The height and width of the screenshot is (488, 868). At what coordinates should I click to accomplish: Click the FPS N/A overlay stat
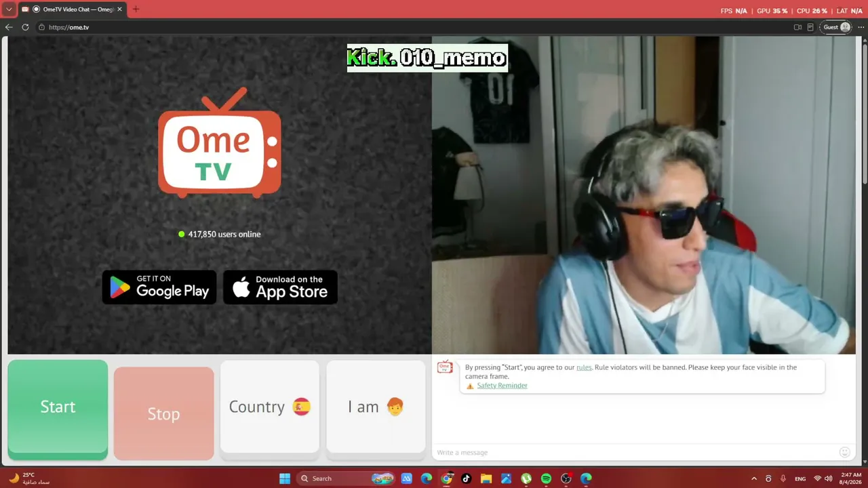coord(734,11)
